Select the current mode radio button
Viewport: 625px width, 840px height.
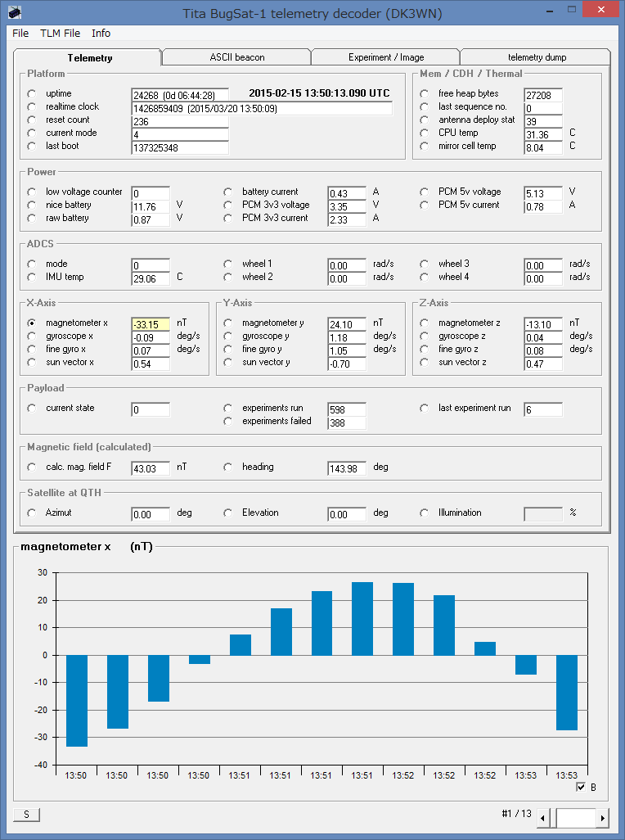pos(32,133)
